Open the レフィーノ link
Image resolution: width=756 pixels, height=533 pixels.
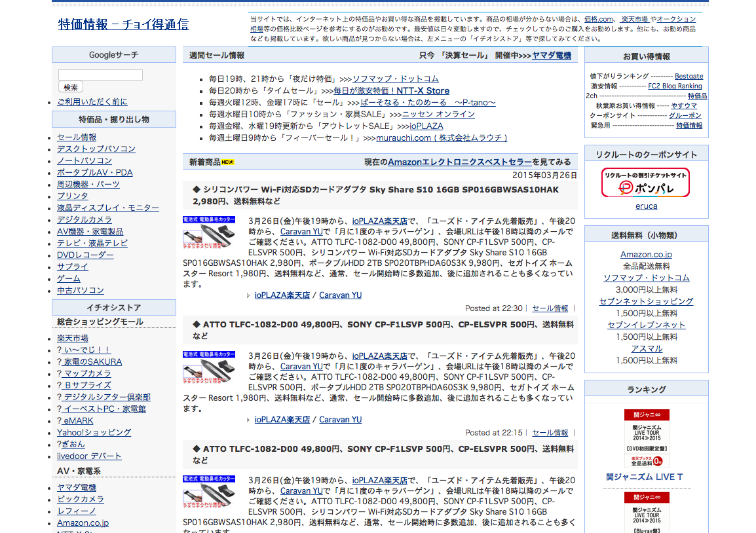76,511
